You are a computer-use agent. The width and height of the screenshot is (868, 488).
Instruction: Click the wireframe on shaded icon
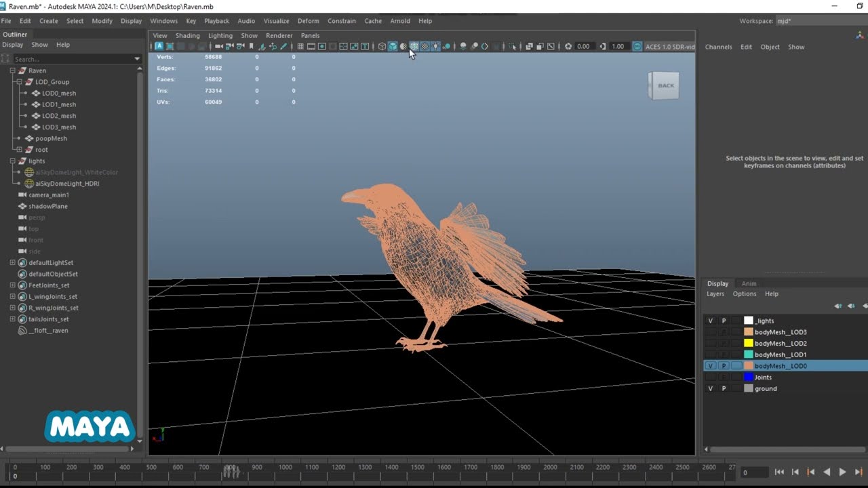click(414, 47)
